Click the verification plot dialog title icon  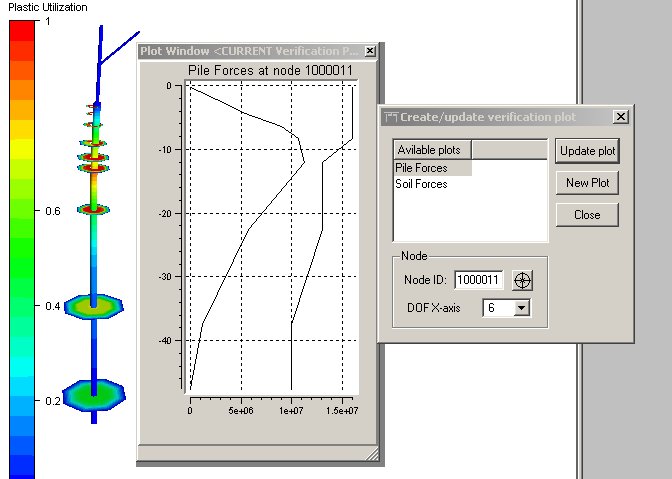tap(391, 117)
